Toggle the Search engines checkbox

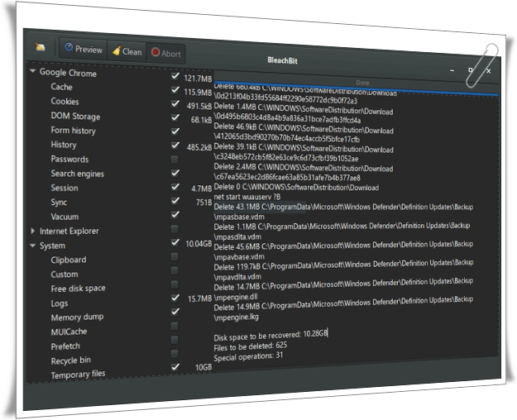point(175,173)
